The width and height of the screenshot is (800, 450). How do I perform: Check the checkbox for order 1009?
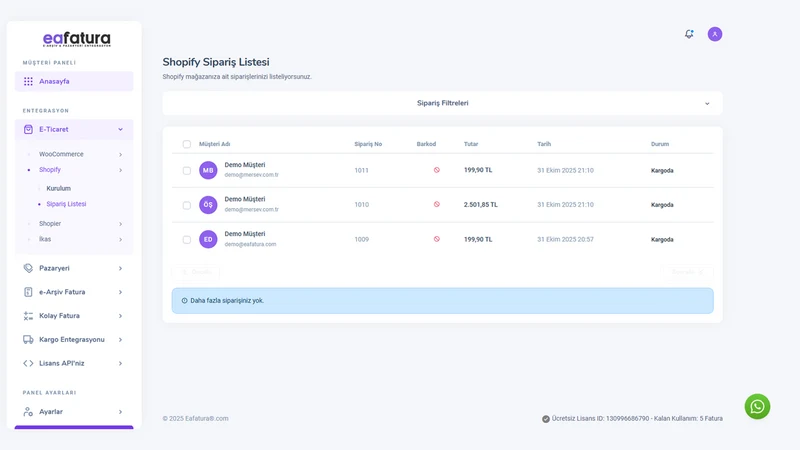pos(187,239)
